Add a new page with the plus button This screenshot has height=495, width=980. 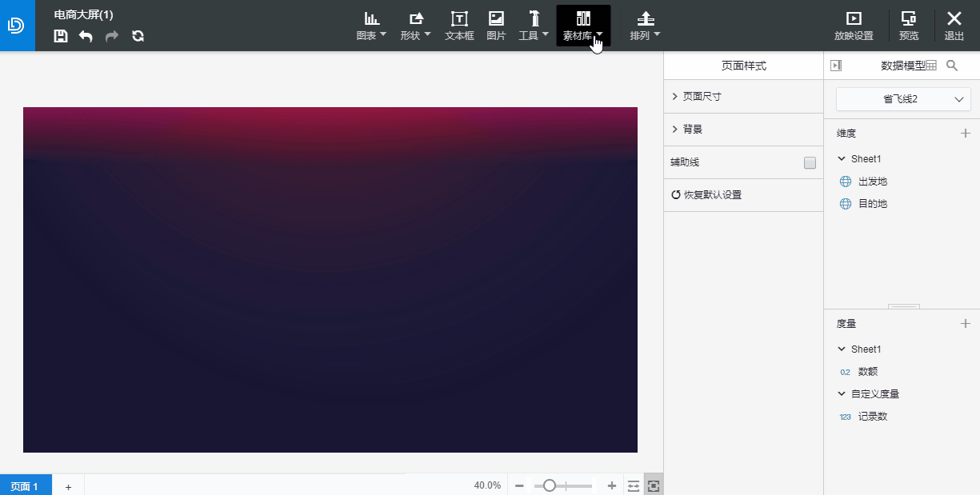[x=68, y=485]
